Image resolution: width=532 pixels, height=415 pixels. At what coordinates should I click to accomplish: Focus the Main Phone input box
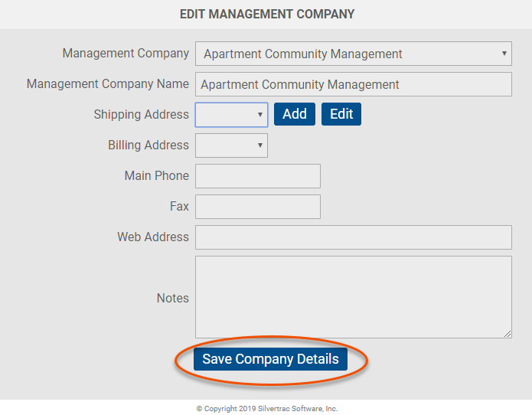258,176
